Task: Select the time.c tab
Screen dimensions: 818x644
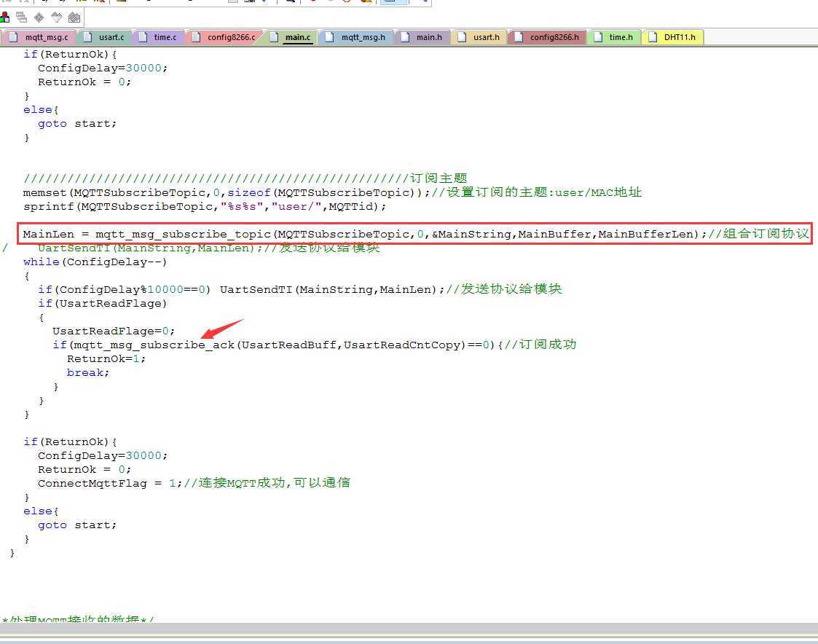Action: [x=159, y=37]
